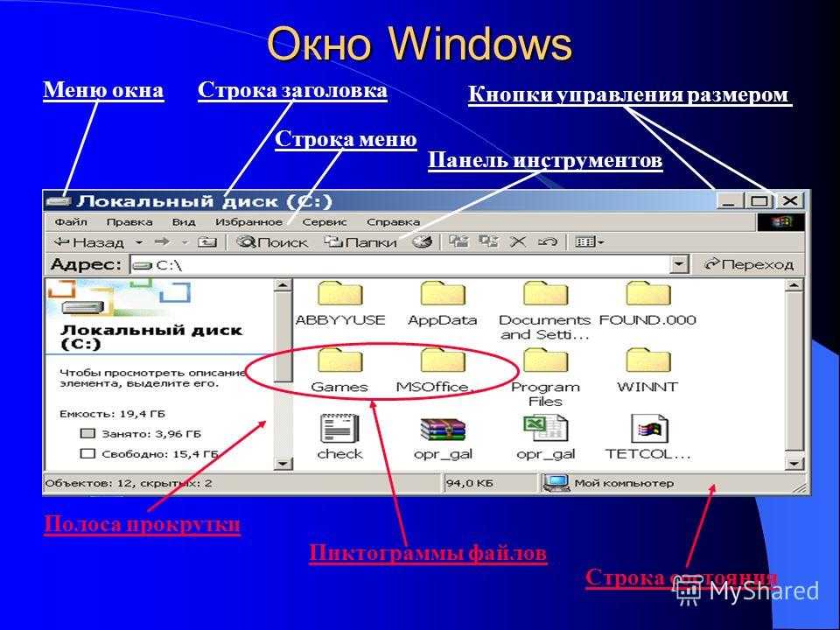The image size is (840, 630).
Task: Click the Delete (X) toolbar icon
Action: 518,241
